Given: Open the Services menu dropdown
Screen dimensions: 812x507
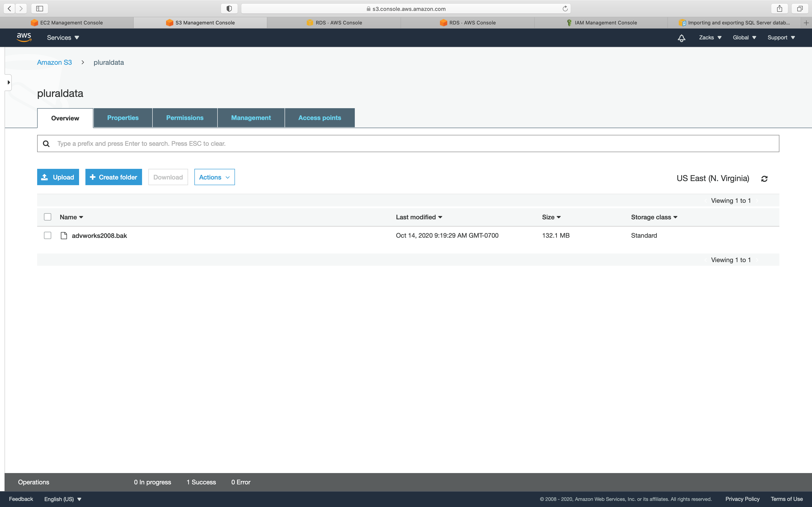Looking at the screenshot, I should pyautogui.click(x=63, y=38).
